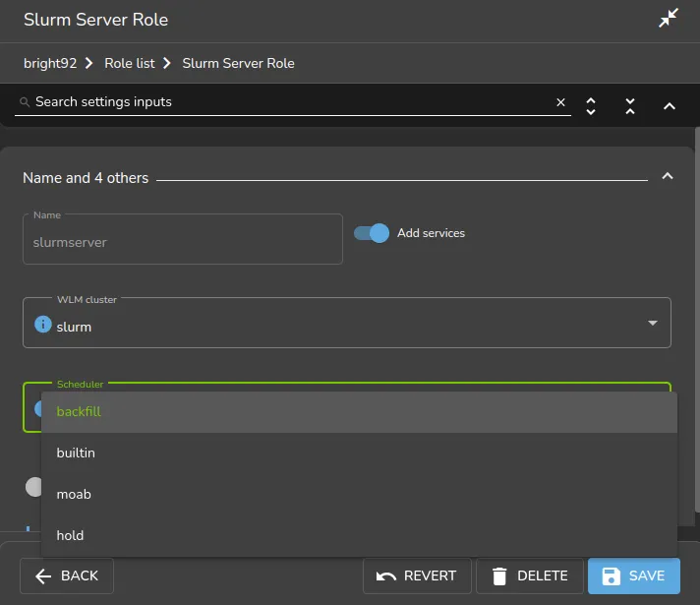Viewport: 700px width, 605px height.
Task: Click the 'Name and 4 others' heading
Action: click(x=86, y=178)
